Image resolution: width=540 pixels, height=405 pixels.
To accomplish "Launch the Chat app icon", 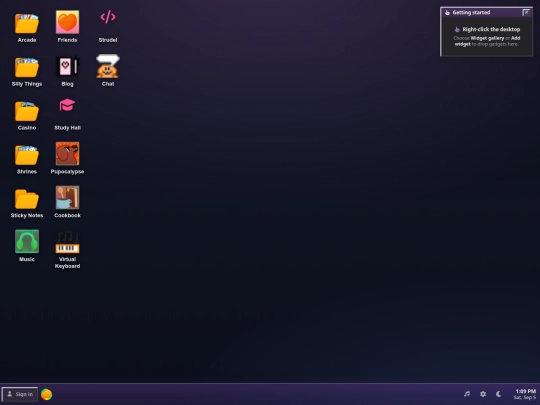I will pos(108,66).
